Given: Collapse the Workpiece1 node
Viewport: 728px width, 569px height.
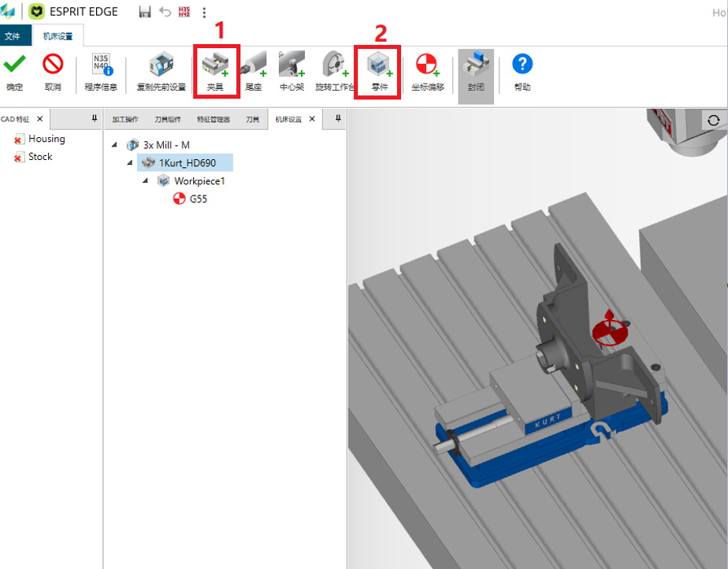Looking at the screenshot, I should tap(146, 180).
